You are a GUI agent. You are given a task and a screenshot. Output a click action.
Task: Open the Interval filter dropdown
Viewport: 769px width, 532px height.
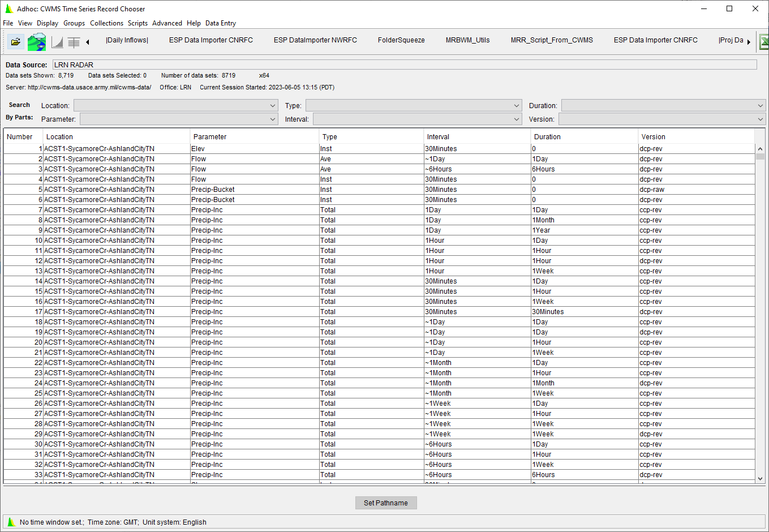click(515, 119)
